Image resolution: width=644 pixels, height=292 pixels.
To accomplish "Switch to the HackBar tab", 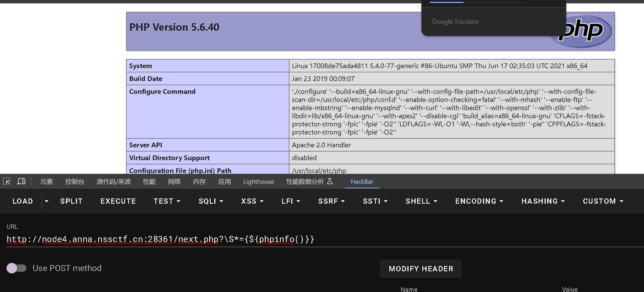I will pos(362,182).
